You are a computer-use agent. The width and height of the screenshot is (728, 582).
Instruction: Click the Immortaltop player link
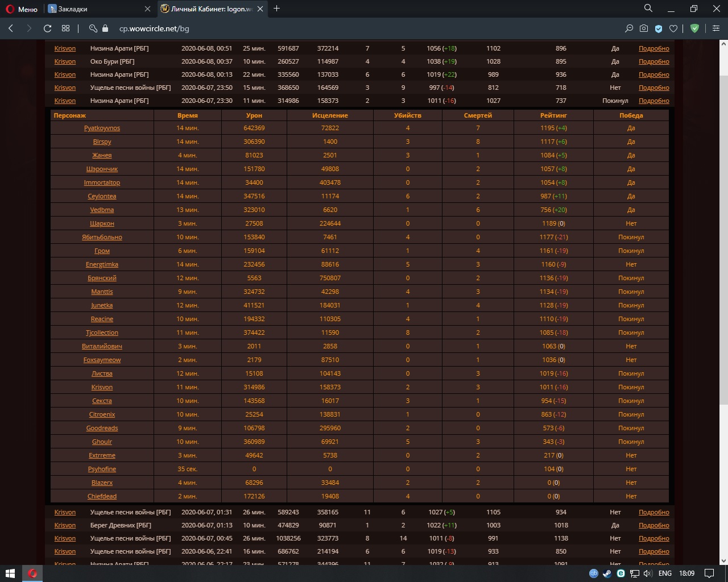tap(102, 183)
